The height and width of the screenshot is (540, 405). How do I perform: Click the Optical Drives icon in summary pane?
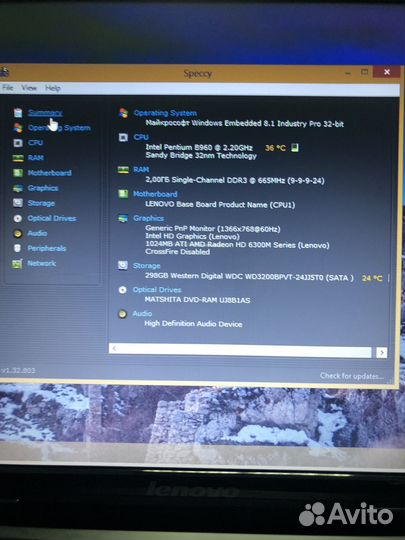tap(122, 290)
